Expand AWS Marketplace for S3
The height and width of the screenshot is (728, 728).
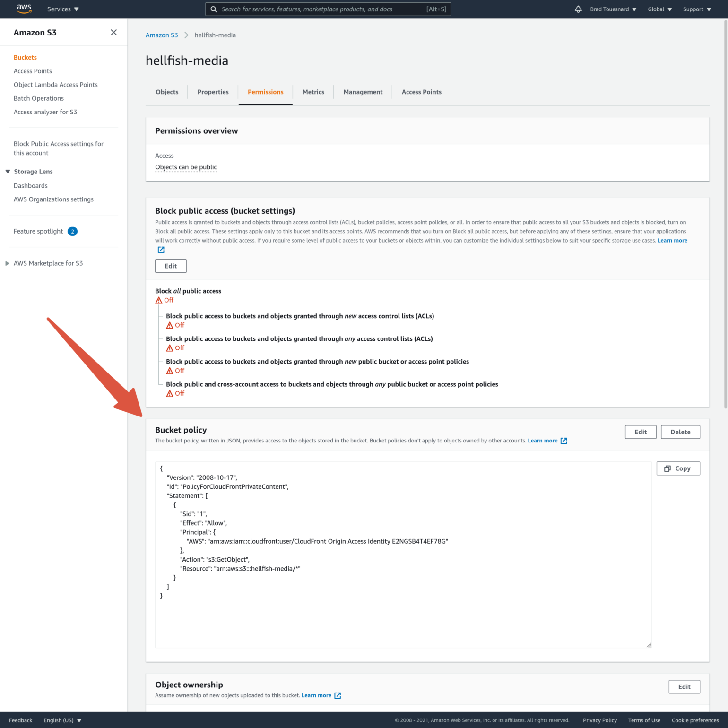click(7, 263)
